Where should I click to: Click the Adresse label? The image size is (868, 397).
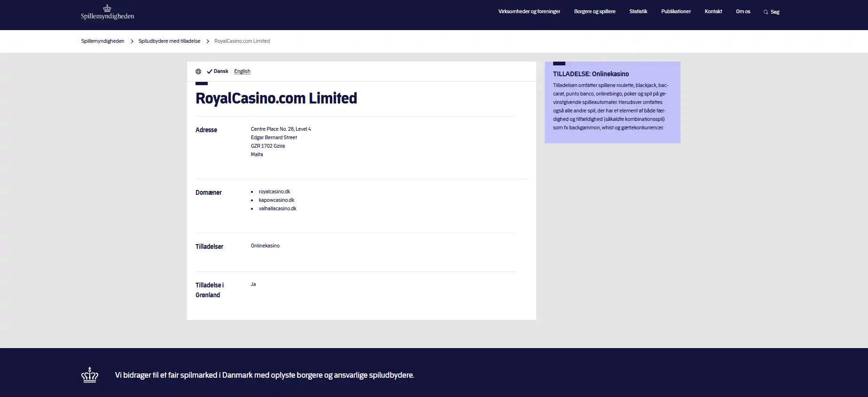[x=206, y=130]
